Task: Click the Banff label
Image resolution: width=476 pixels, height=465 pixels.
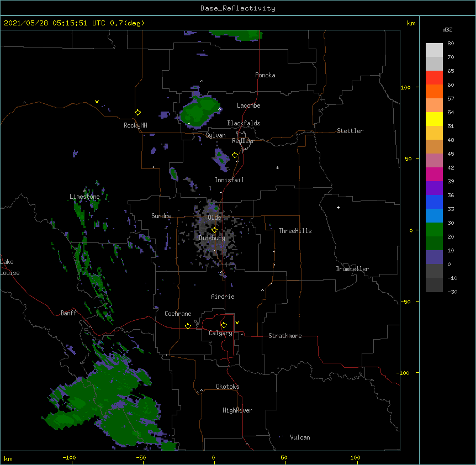Action: [68, 313]
